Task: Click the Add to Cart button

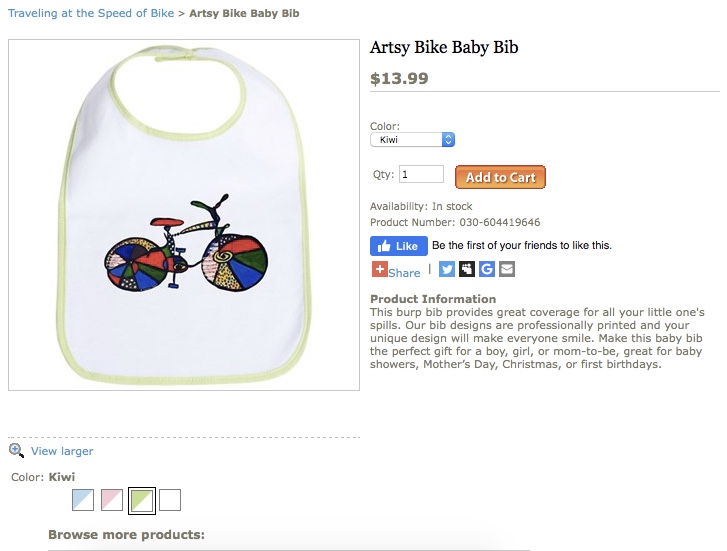Action: [500, 177]
